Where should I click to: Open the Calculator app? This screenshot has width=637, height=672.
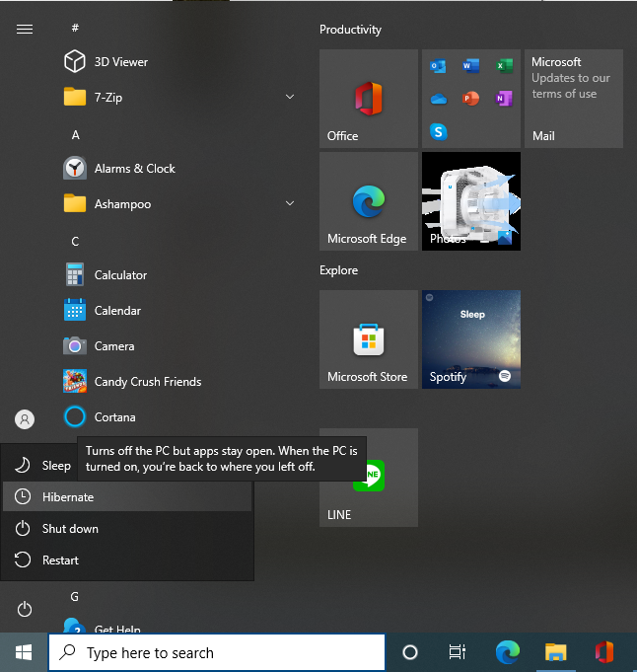coord(106,274)
